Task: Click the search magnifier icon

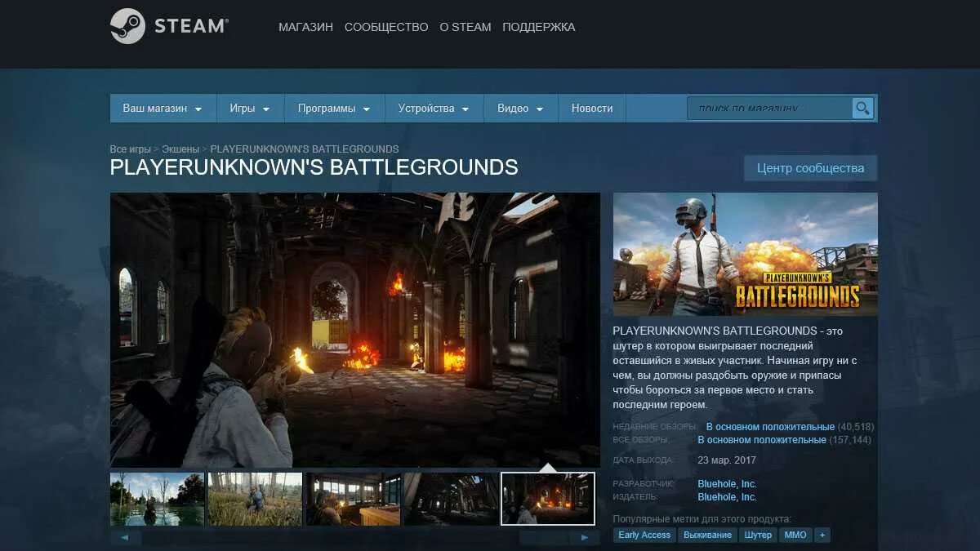Action: click(862, 108)
